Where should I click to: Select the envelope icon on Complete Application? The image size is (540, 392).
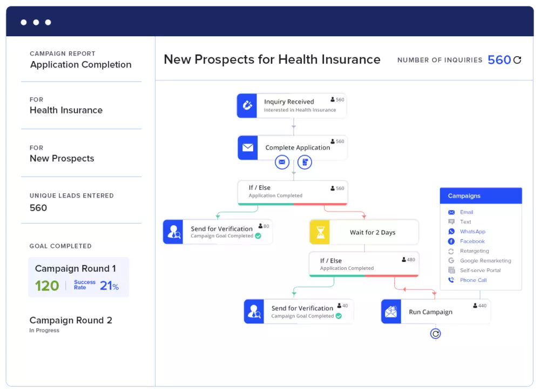tap(248, 147)
